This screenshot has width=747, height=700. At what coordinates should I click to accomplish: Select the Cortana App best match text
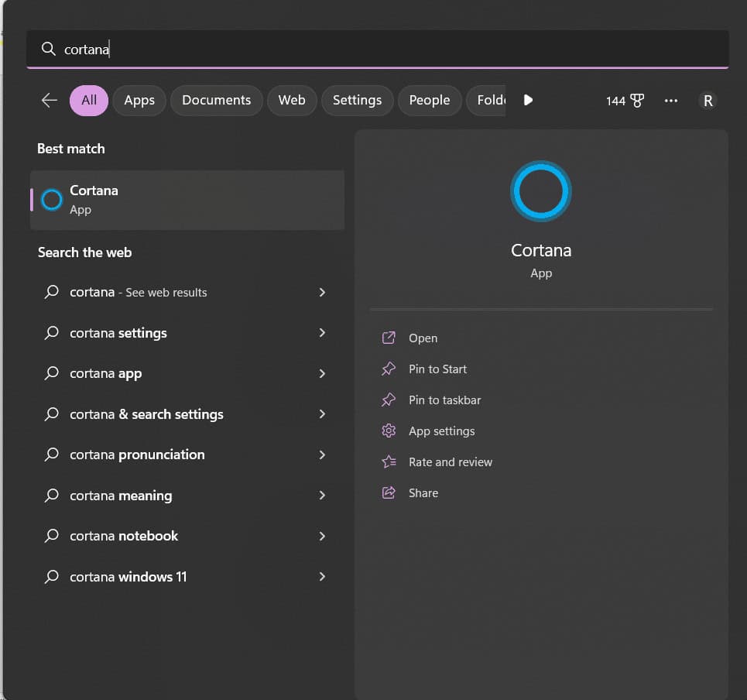[94, 200]
